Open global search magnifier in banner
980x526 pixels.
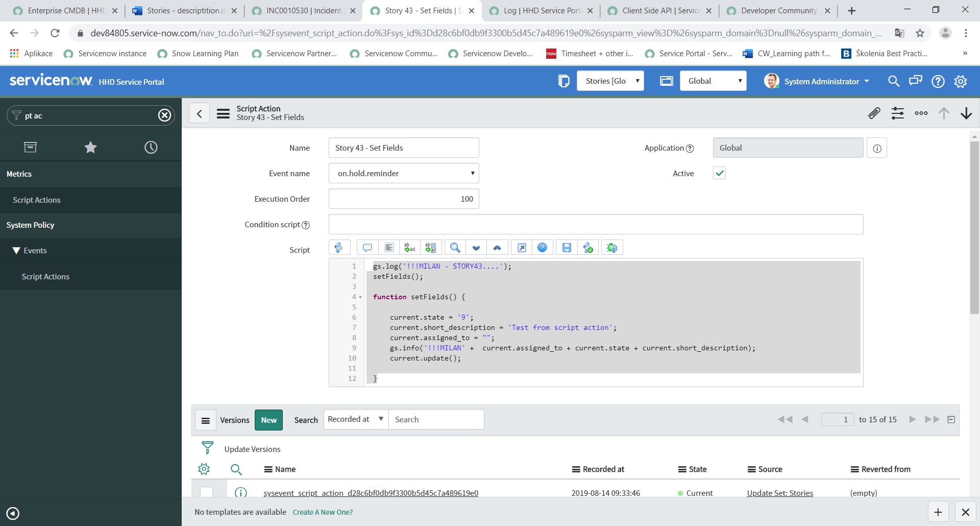coord(894,81)
